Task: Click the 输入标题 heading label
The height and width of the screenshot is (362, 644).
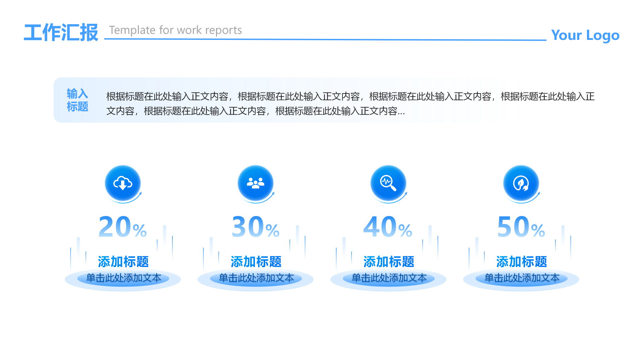Action: click(77, 100)
